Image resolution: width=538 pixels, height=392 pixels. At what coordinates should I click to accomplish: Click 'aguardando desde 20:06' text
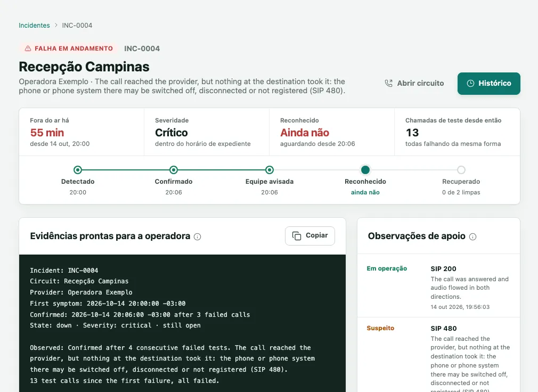pos(317,144)
